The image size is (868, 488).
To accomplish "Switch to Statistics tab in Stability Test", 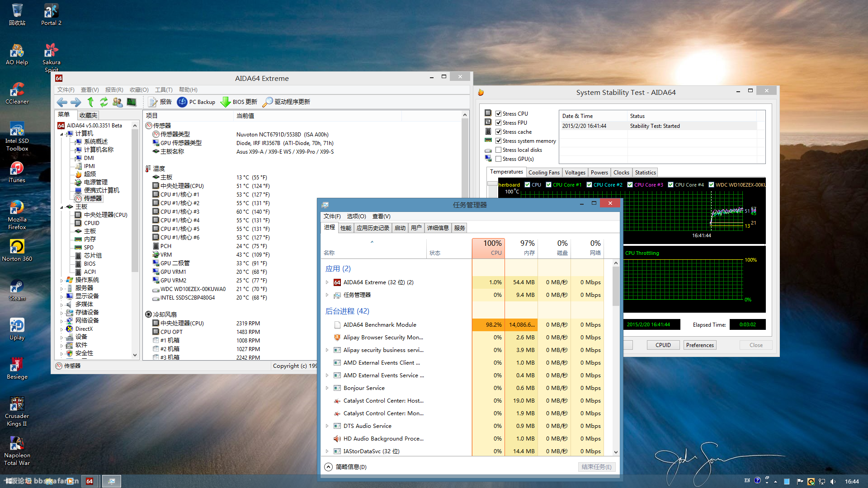I will click(645, 173).
